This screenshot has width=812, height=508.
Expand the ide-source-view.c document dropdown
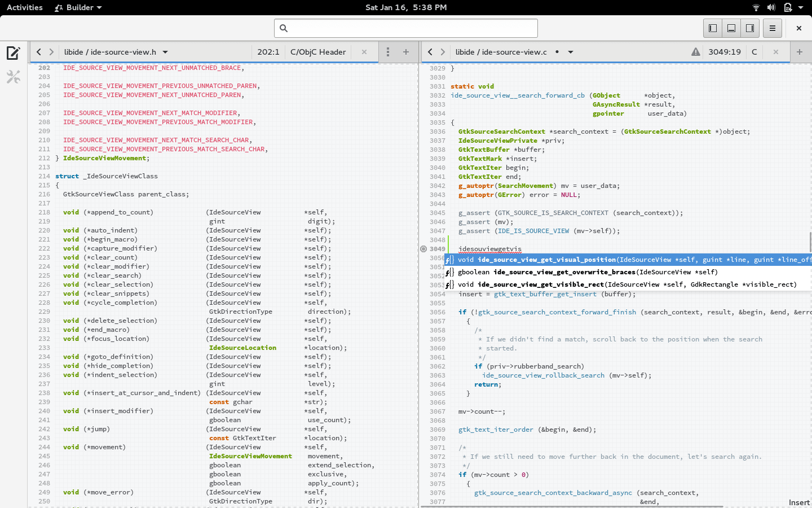pos(571,52)
